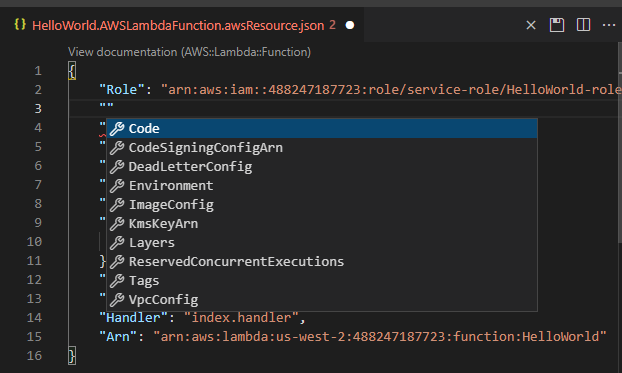Open View documentation (AWS::Lambda::Function) link

189,52
